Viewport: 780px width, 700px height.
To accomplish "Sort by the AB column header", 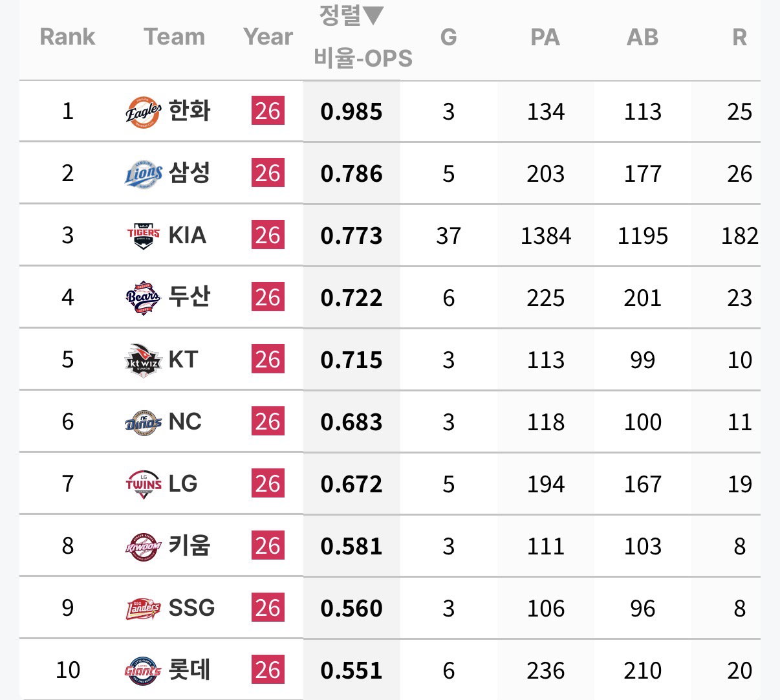I will [x=642, y=37].
